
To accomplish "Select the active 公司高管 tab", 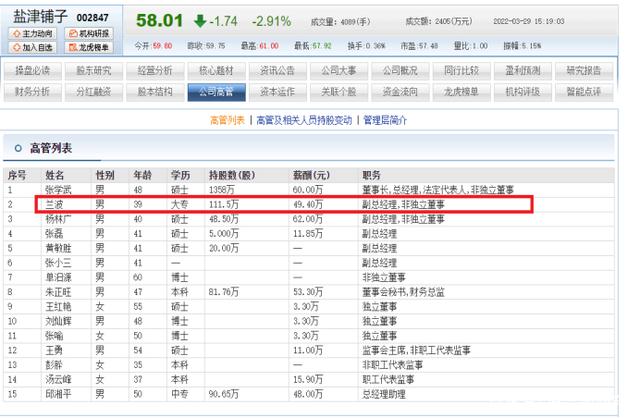I will [216, 92].
